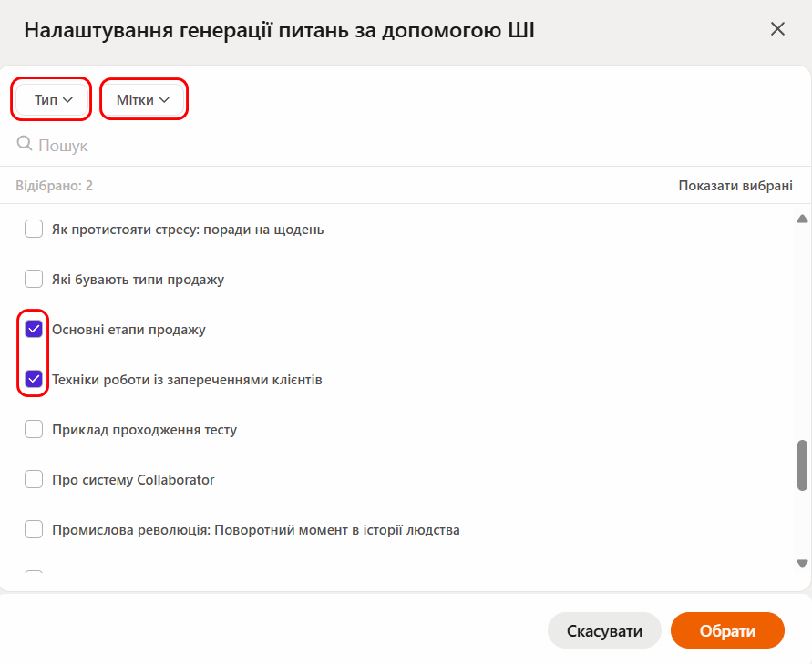
Task: Uncheck Техніки роботи із запереченнями checkbox
Action: click(x=34, y=379)
